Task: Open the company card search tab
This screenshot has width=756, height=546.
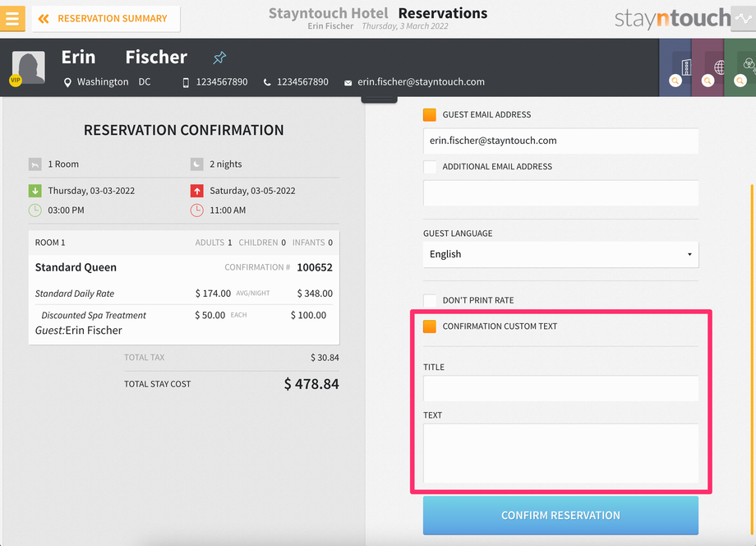Action: [x=675, y=67]
